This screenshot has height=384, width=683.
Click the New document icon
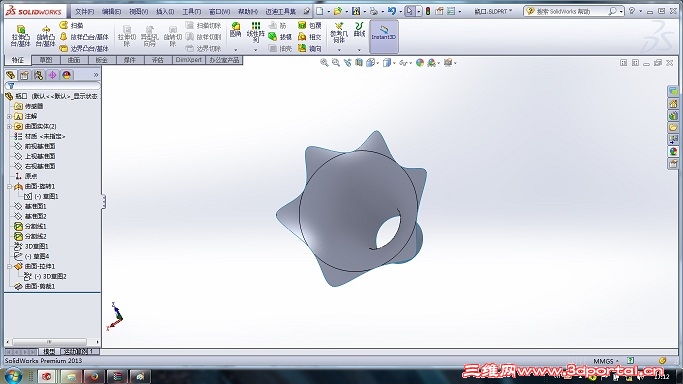pyautogui.click(x=320, y=11)
